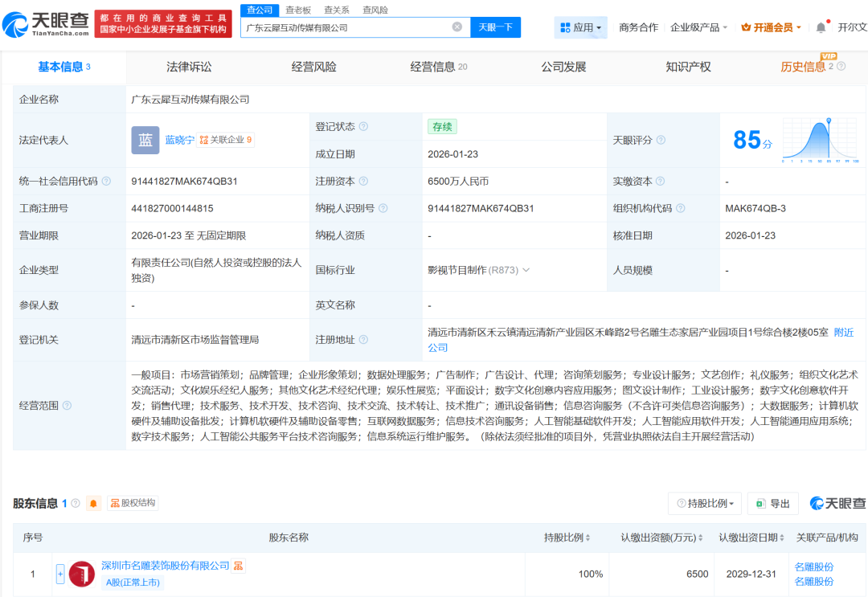Image resolution: width=868 pixels, height=597 pixels.
Task: Click help icon beside 登记状态
Action: (363, 127)
